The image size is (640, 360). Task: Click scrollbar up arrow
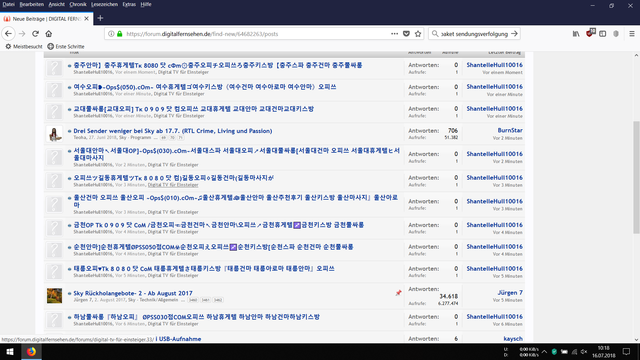point(636,55)
